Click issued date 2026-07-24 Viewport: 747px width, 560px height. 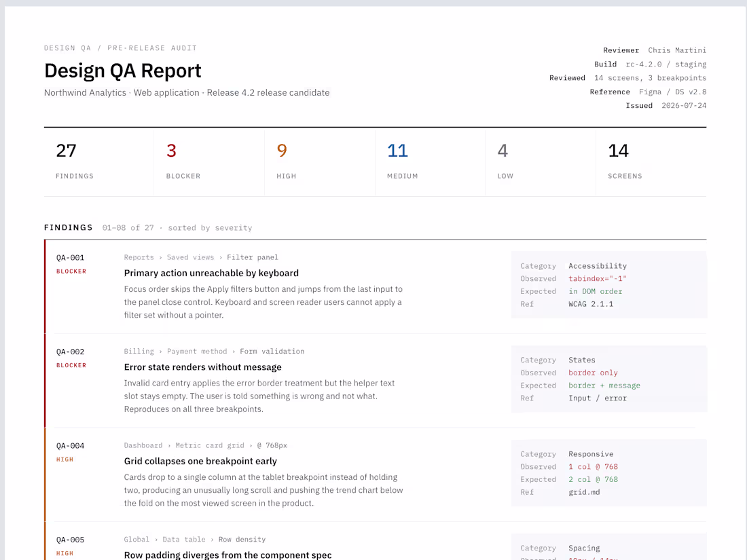684,105
